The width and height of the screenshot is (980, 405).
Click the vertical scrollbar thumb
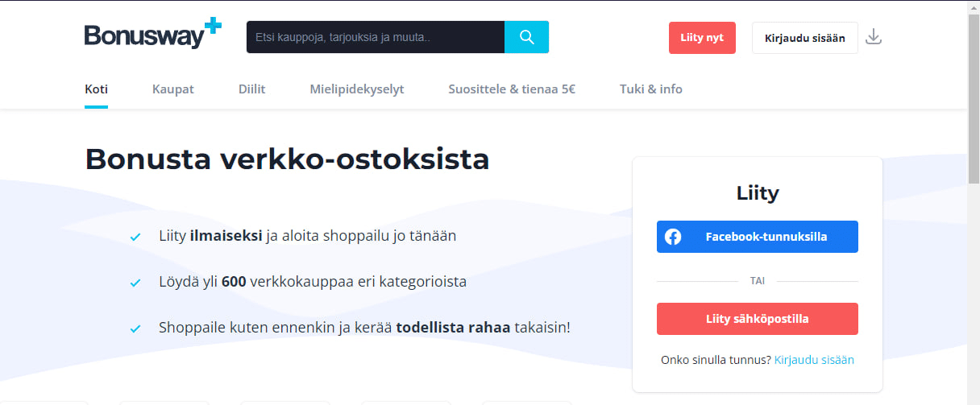974,97
